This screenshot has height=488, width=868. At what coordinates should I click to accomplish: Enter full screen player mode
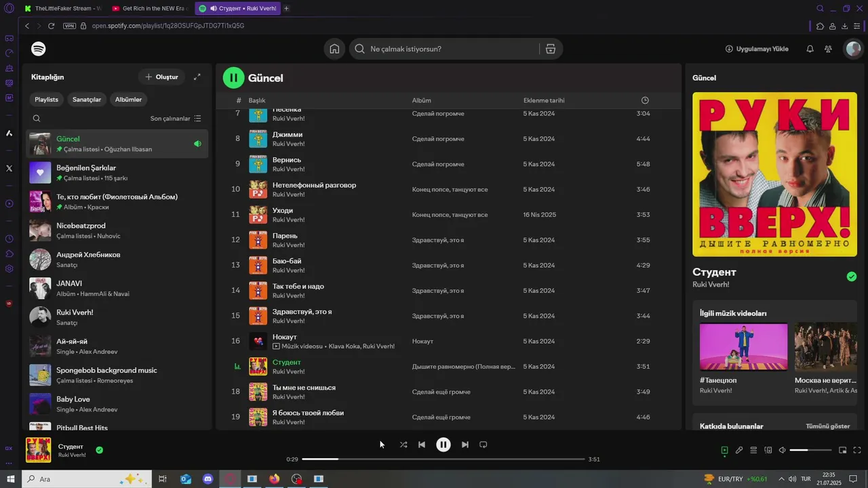[857, 450]
